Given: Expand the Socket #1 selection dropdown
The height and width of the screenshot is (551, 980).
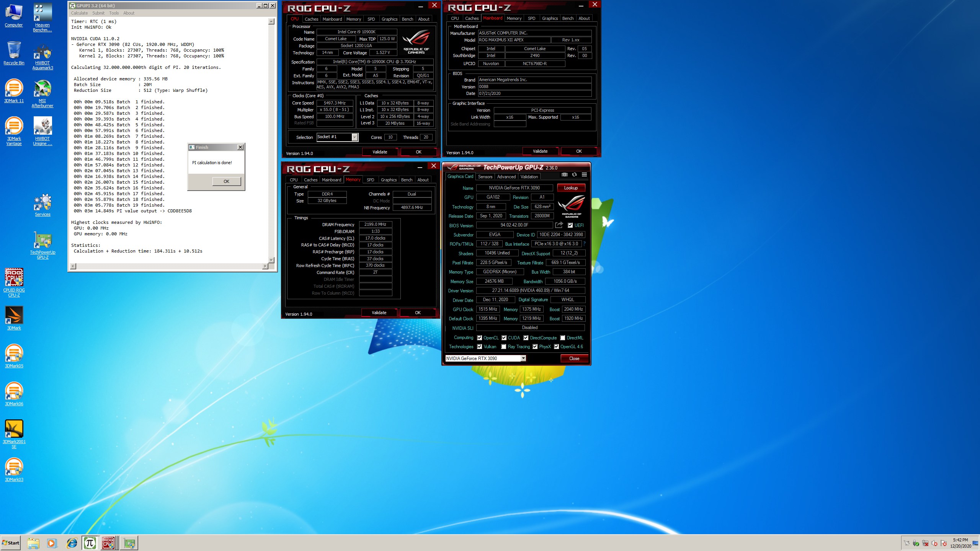Looking at the screenshot, I should click(x=354, y=137).
